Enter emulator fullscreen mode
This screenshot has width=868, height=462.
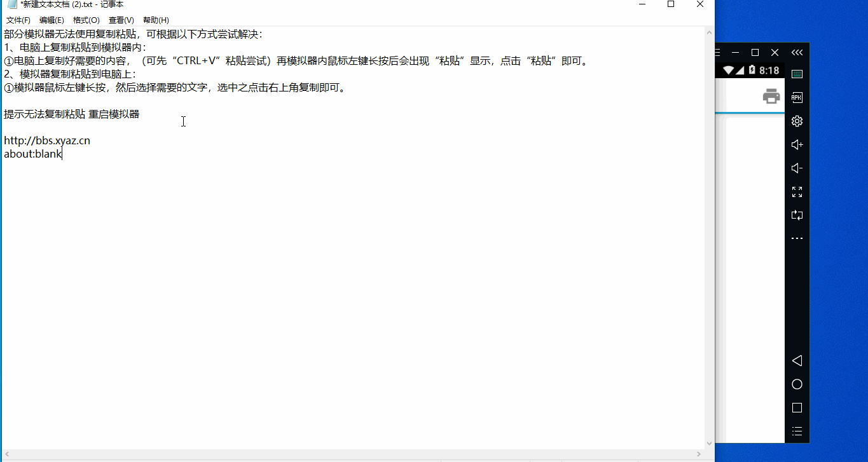click(797, 192)
